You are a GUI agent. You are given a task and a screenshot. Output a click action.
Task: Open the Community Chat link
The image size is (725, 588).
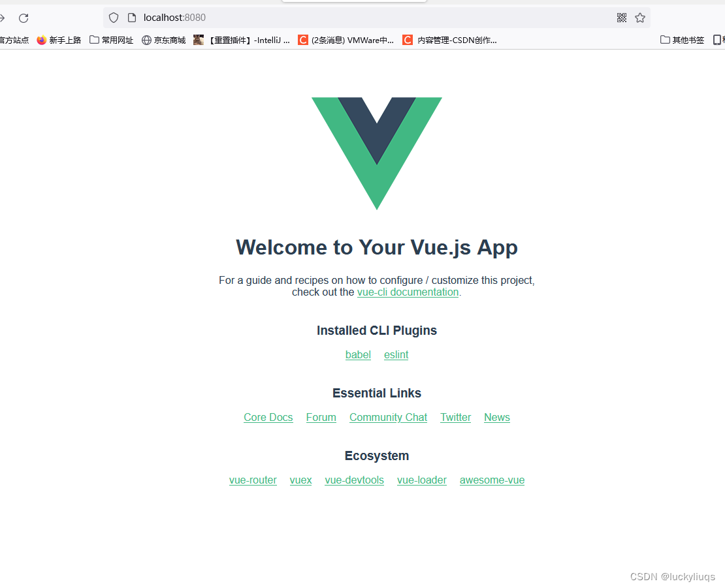click(x=388, y=417)
